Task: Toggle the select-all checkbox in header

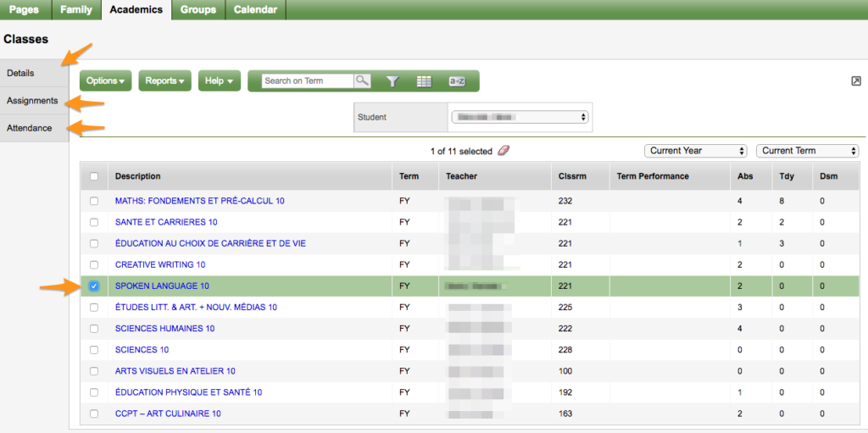Action: [x=94, y=176]
